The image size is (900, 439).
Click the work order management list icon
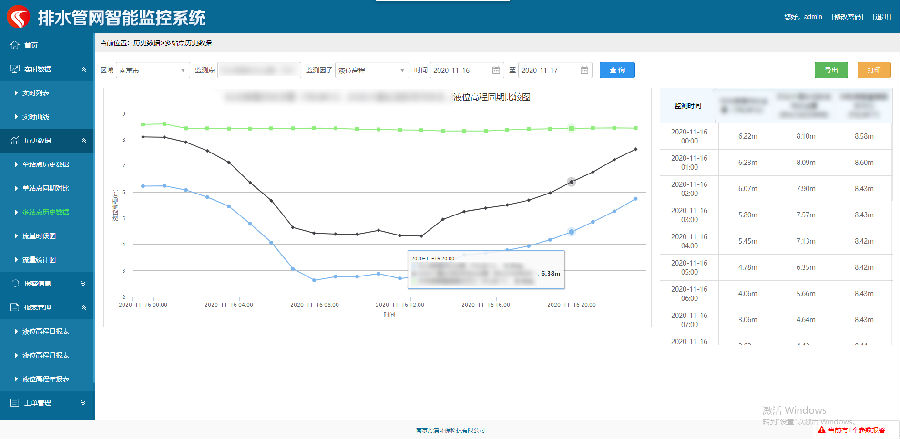15,402
